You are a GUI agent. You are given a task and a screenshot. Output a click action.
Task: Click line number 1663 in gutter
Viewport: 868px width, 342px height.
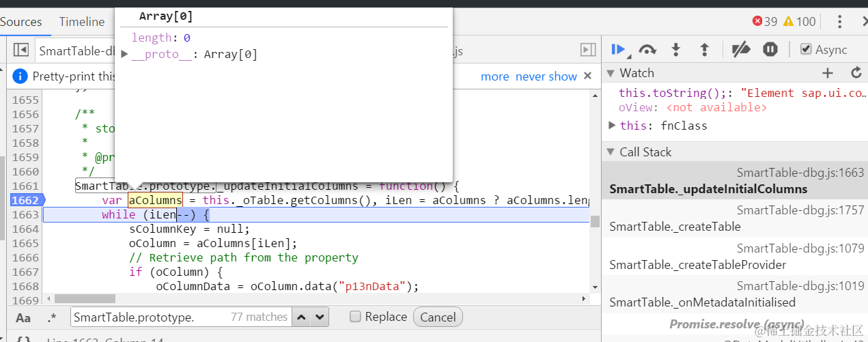pos(25,214)
